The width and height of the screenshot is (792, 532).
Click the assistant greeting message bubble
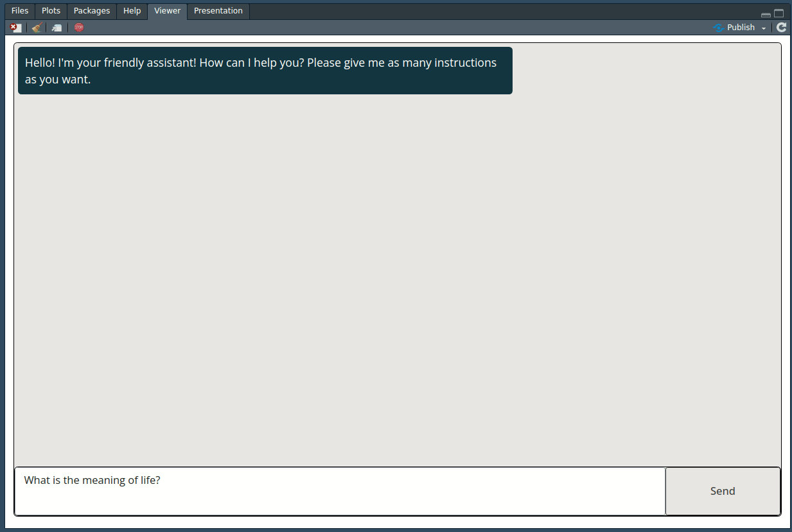265,71
